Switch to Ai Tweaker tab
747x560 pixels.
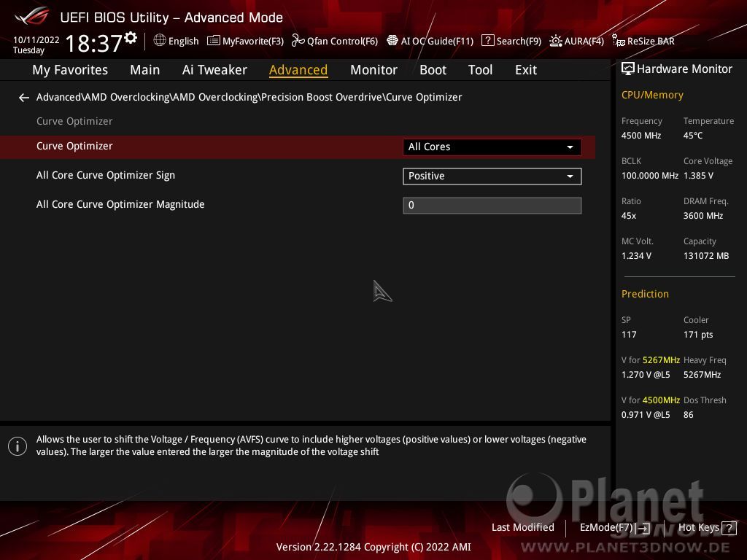point(214,70)
